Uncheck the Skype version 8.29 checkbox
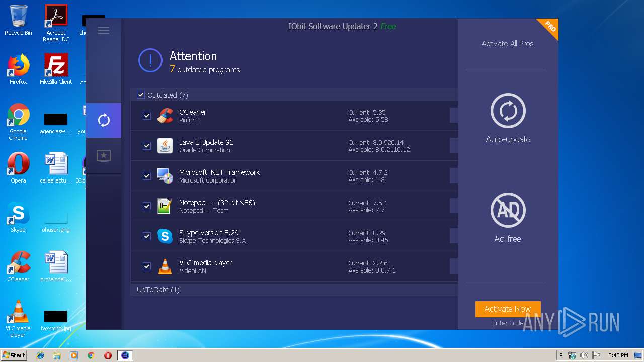 point(147,236)
